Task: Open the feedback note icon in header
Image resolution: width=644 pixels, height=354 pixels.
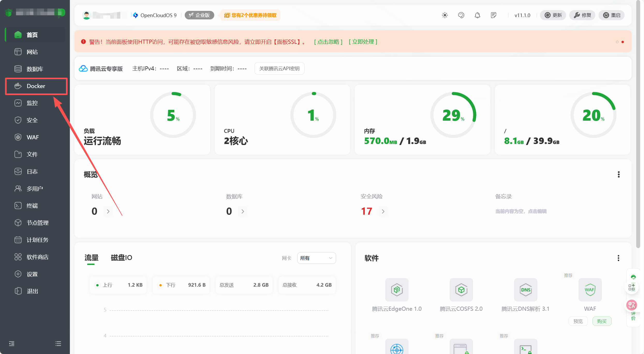Action: (x=493, y=15)
